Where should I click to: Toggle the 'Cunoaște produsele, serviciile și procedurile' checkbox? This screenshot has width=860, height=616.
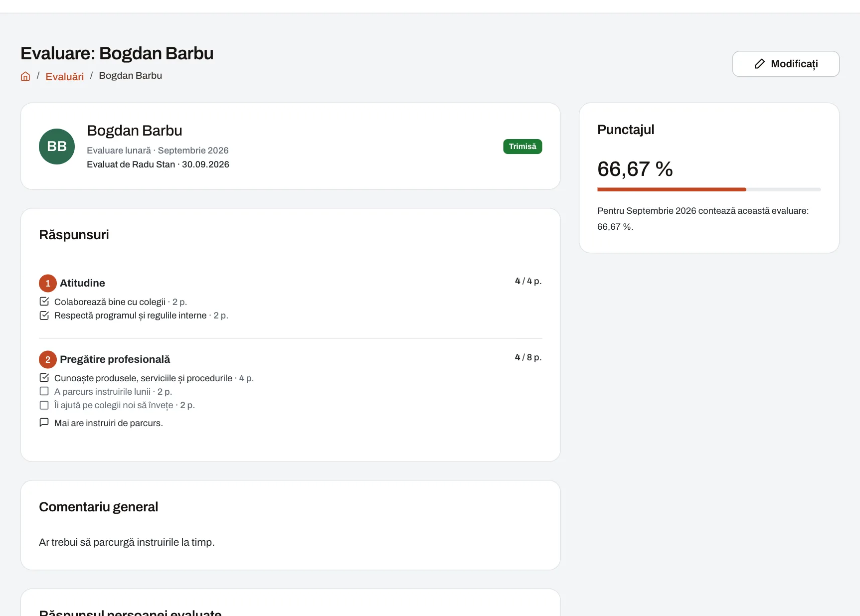pyautogui.click(x=44, y=378)
